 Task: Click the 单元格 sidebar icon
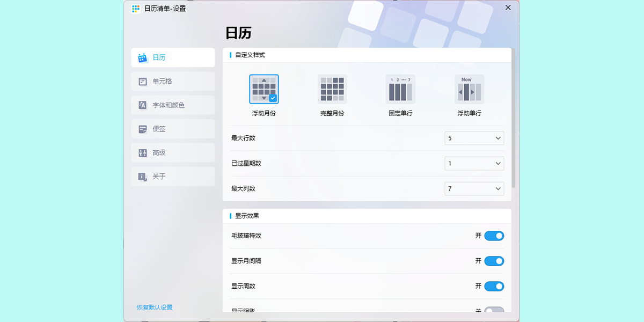143,82
